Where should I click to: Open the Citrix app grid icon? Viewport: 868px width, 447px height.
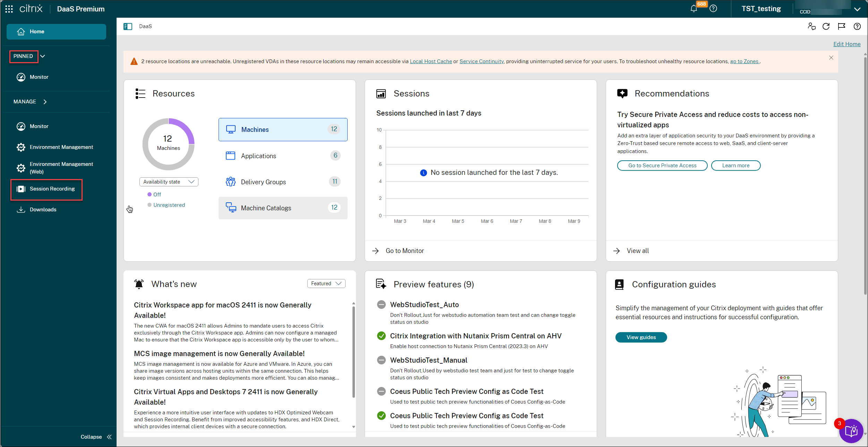click(9, 8)
